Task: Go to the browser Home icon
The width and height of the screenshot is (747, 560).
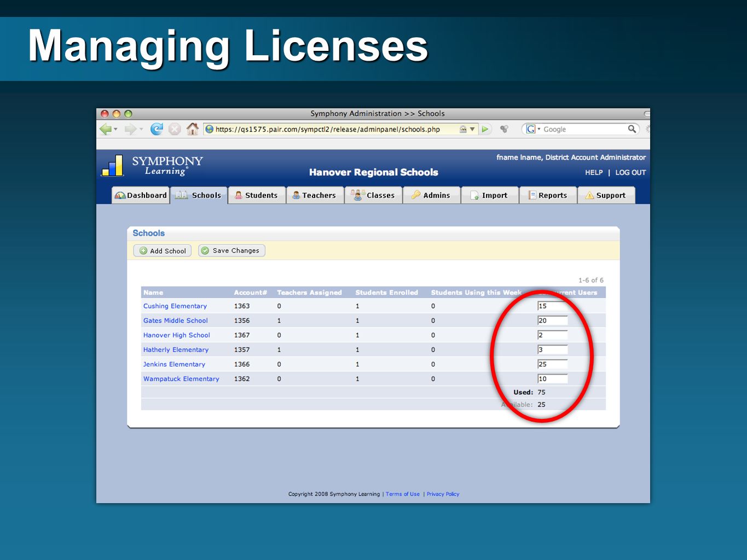Action: tap(193, 129)
